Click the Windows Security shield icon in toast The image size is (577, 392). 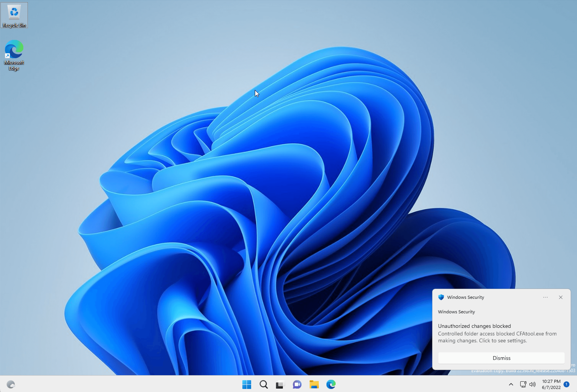441,297
